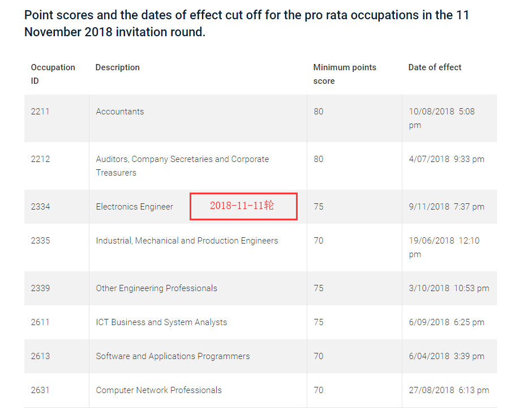Viewport: 532px width, 418px height.
Task: Click the Description column header
Action: tap(117, 67)
